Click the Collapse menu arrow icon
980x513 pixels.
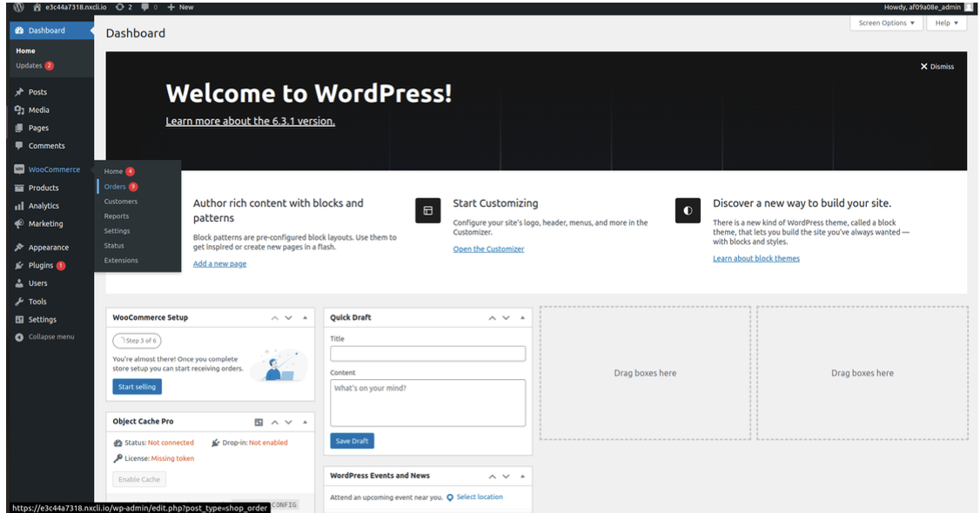click(19, 337)
